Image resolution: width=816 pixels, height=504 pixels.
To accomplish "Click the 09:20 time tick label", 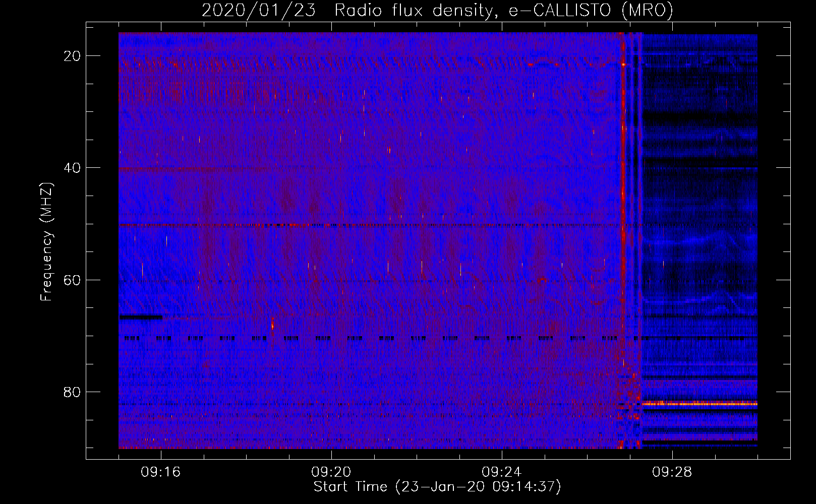I will pyautogui.click(x=331, y=472).
